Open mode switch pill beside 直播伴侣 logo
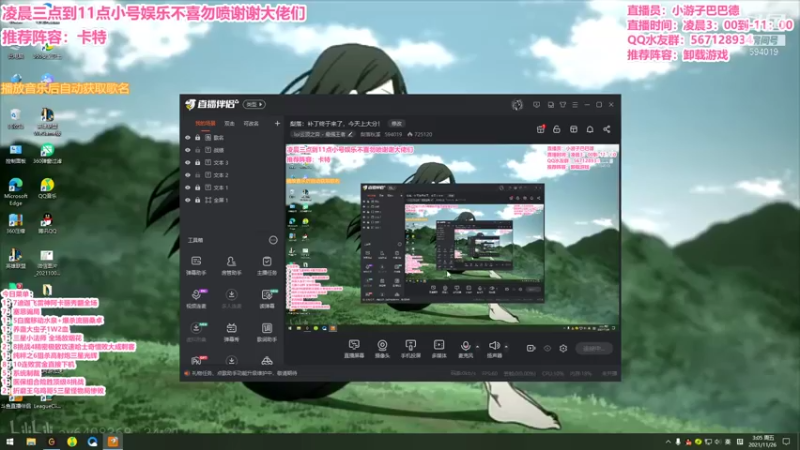This screenshot has height=450, width=800. (254, 104)
